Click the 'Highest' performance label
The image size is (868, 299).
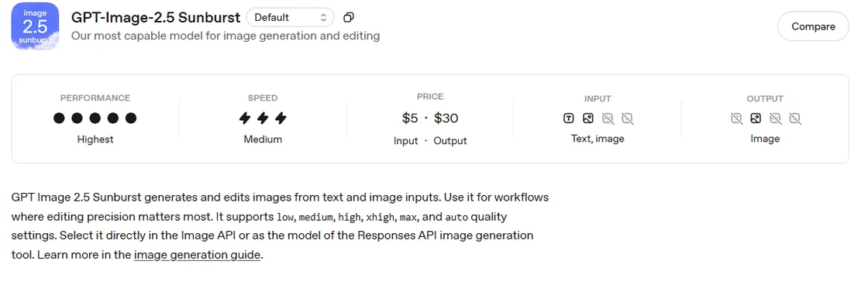[x=95, y=139]
